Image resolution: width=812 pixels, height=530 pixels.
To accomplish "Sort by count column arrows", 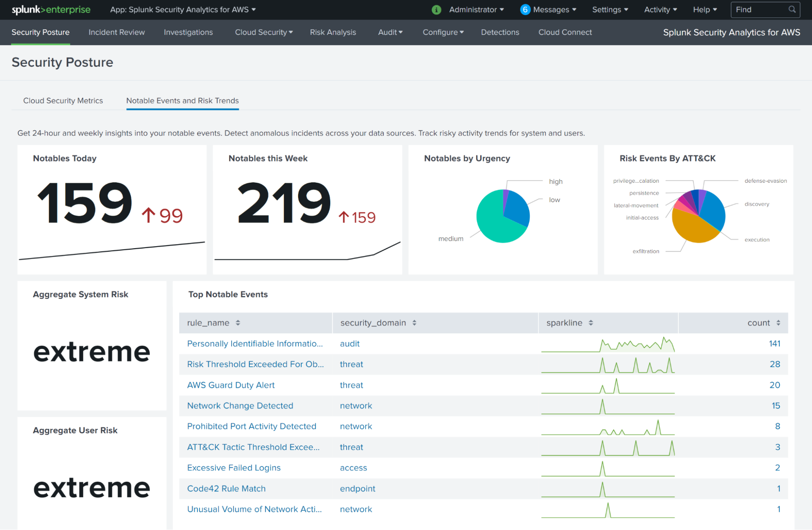I will (778, 323).
